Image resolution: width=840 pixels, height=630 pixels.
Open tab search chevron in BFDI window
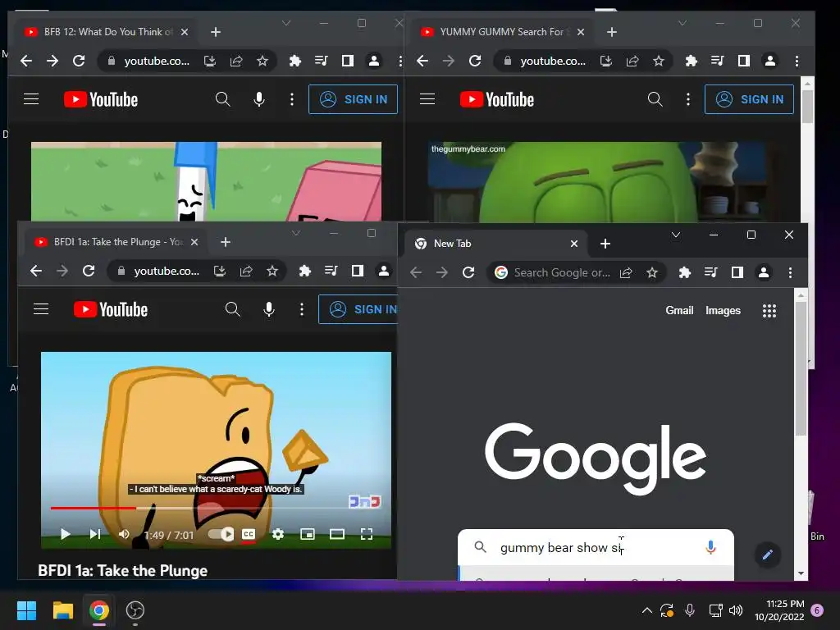[x=295, y=233]
